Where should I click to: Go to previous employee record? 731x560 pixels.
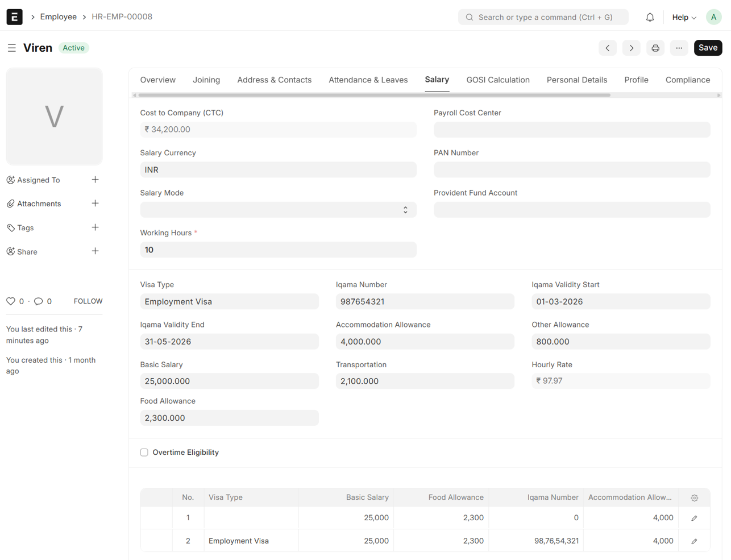608,48
